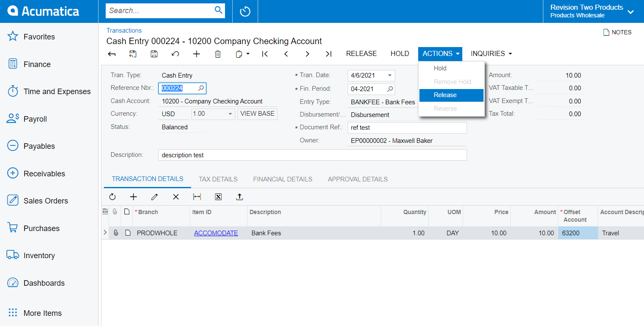Image resolution: width=644 pixels, height=326 pixels.
Task: Delete the grid row with the X icon
Action: point(176,197)
